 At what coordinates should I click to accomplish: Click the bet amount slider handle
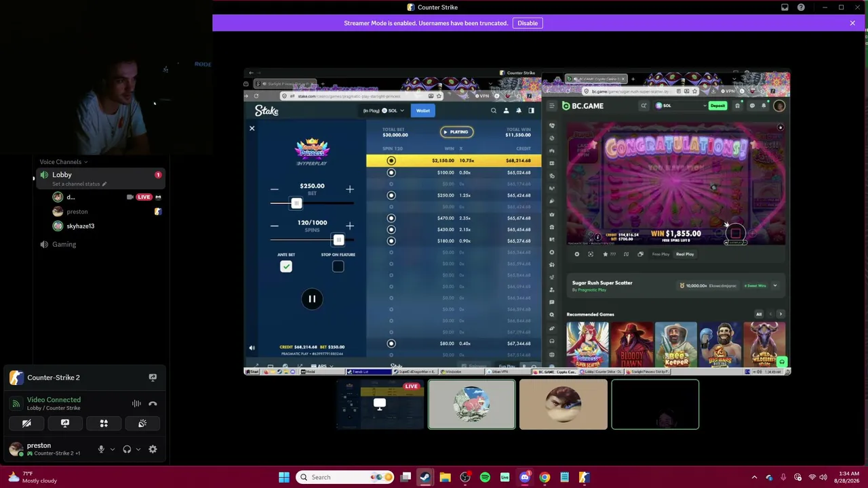point(296,203)
